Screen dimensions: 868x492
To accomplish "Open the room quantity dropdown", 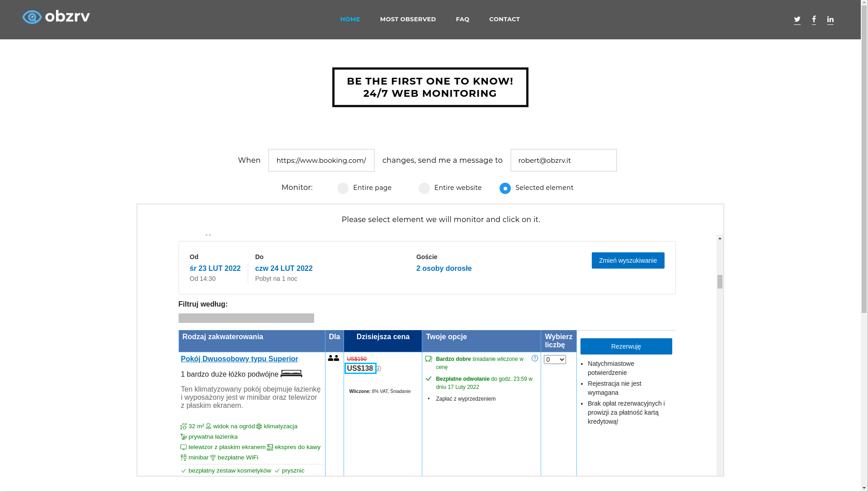I will coord(555,360).
